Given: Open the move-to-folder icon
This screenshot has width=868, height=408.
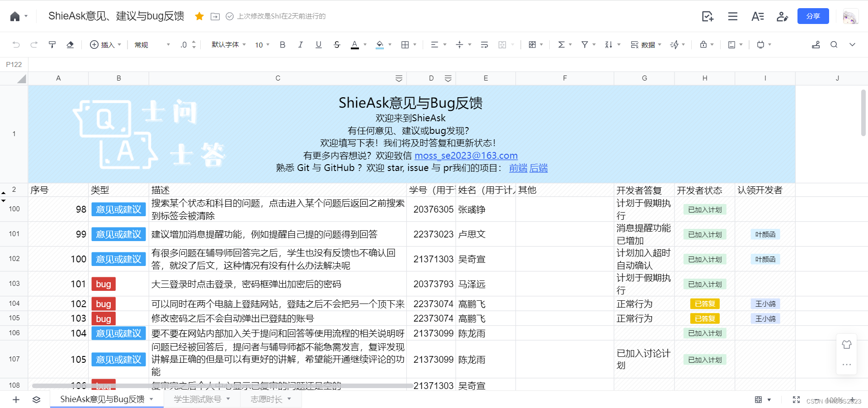Looking at the screenshot, I should click(215, 16).
